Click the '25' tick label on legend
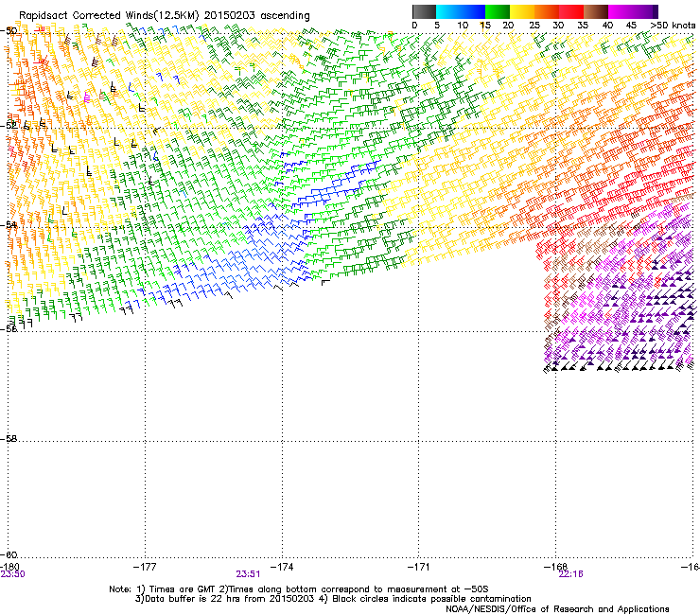The image size is (700, 615). point(534,26)
